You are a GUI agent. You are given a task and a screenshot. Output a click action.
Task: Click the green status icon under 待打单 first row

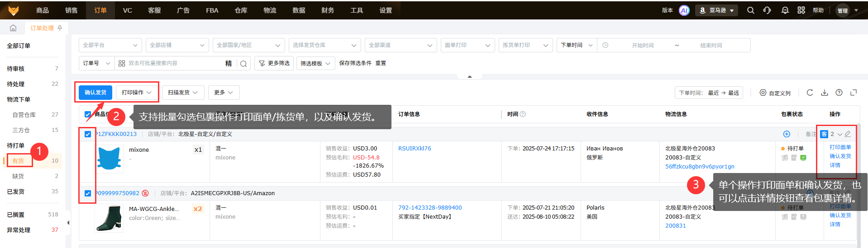(803, 158)
